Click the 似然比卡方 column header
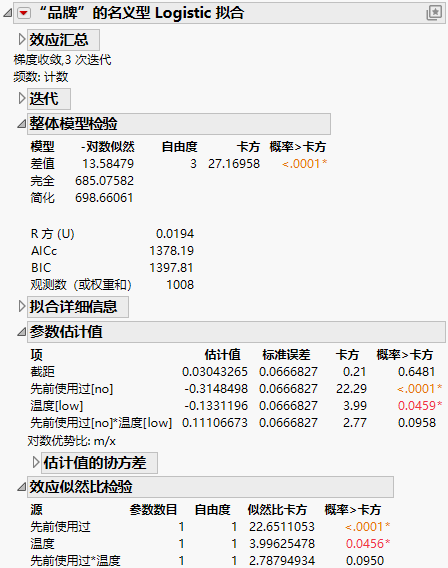 [x=277, y=510]
